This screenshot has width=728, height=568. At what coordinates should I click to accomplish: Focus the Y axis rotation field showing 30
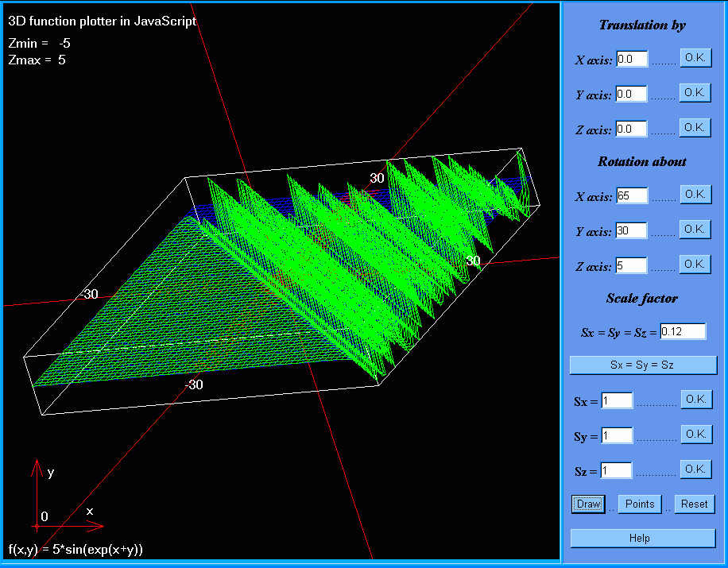(x=632, y=231)
